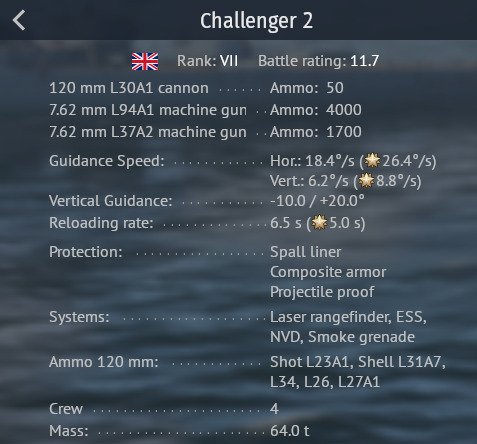This screenshot has width=477, height=444.
Task: Click the Composite armor protection entry
Action: (x=328, y=272)
